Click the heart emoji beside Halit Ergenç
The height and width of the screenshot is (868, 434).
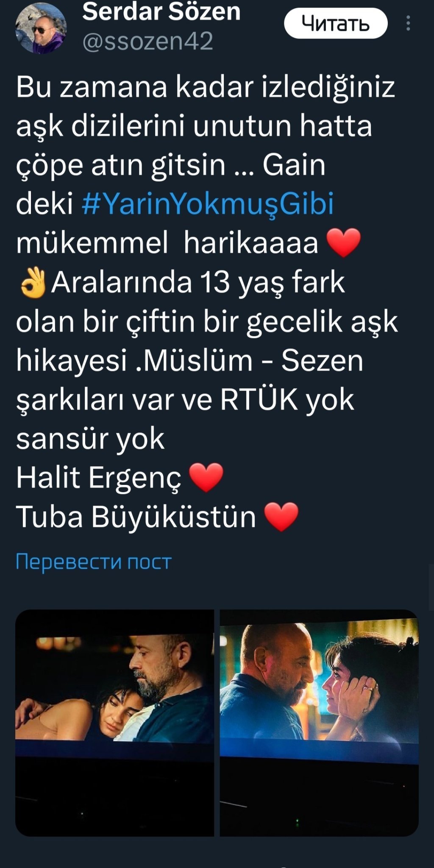206,477
